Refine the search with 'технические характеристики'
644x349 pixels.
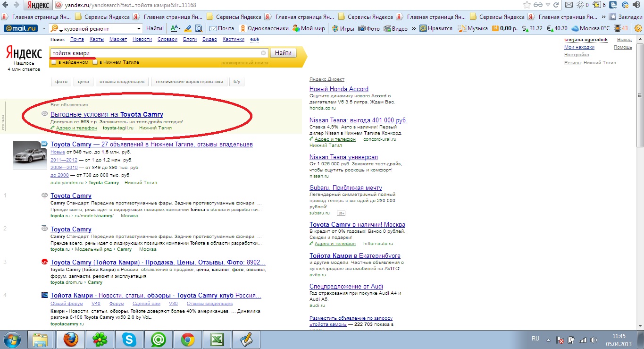point(189,82)
